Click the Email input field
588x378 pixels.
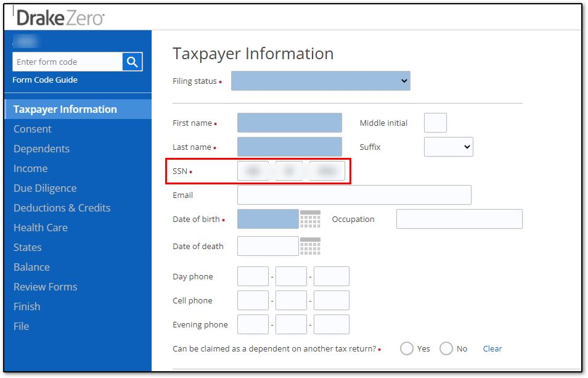[x=354, y=195]
